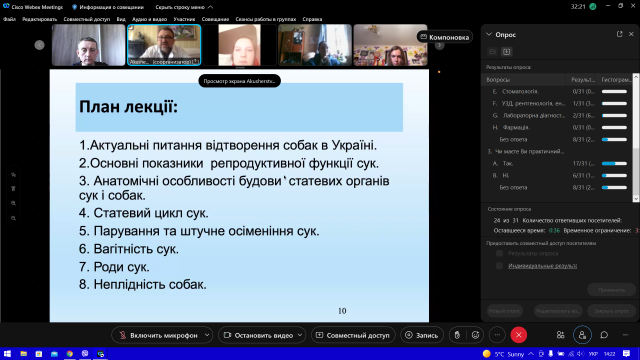Click the zoom-in icon on left sidebar
This screenshot has height=360, width=640.
coord(13,203)
